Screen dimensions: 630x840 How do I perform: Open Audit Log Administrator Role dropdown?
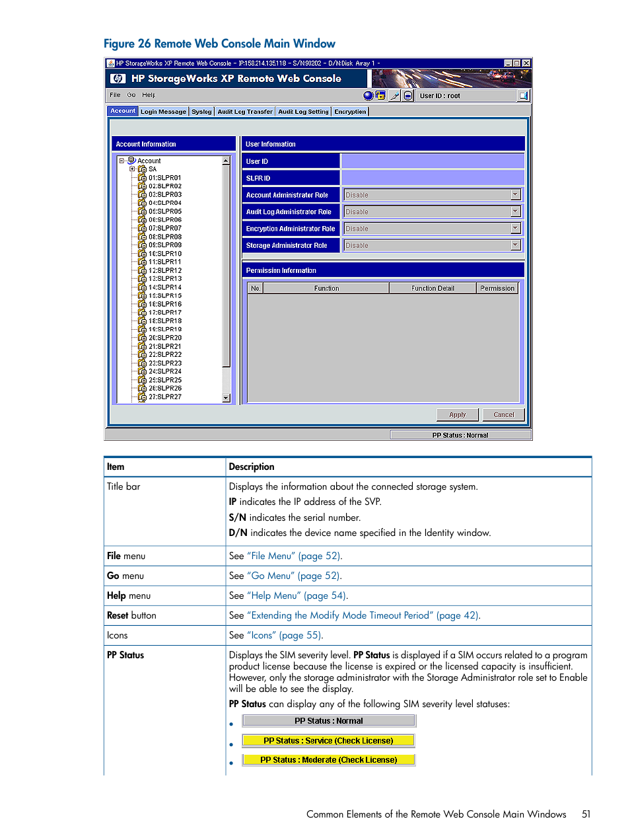[x=516, y=211]
